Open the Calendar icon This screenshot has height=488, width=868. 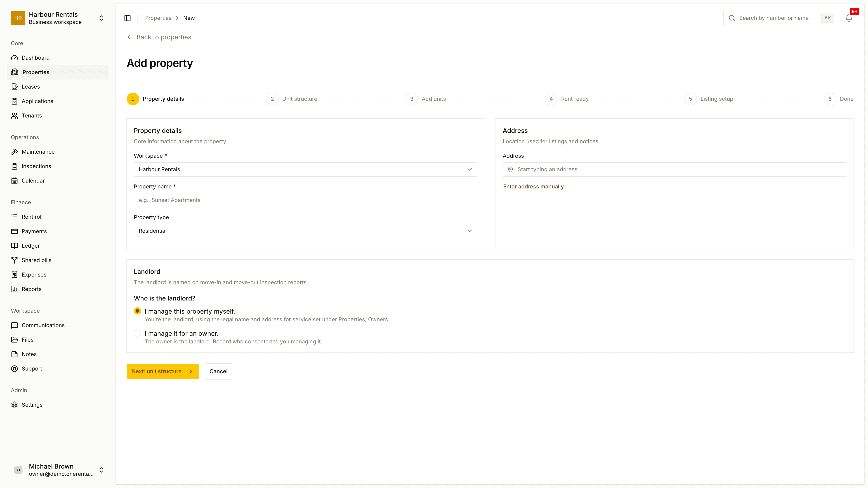point(14,181)
